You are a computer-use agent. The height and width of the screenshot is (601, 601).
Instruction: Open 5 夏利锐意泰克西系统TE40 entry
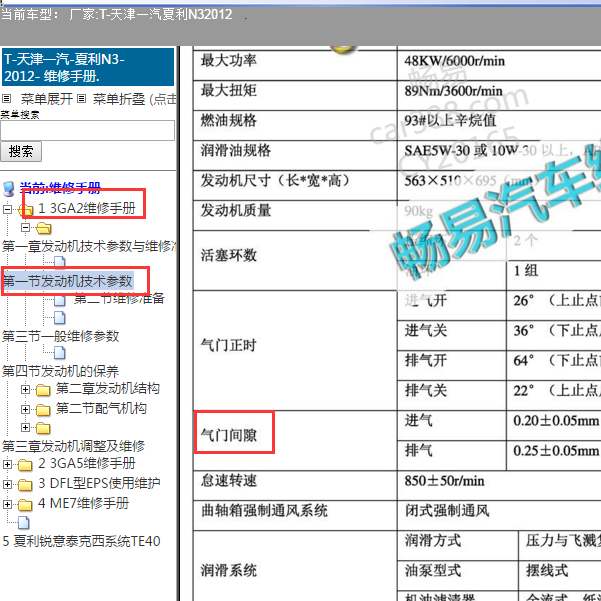pyautogui.click(x=81, y=541)
